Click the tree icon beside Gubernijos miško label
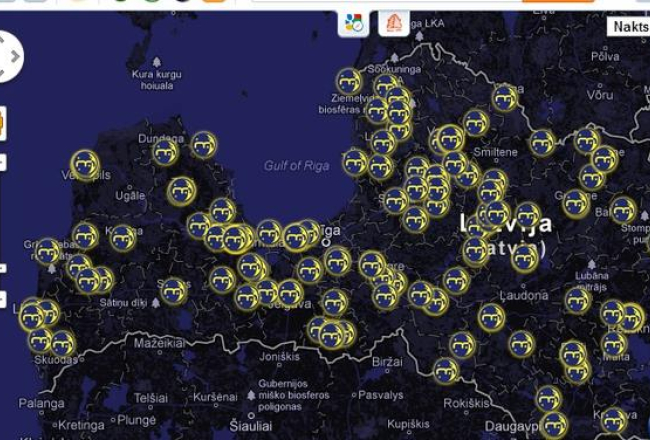This screenshot has width=650, height=440. tap(251, 395)
